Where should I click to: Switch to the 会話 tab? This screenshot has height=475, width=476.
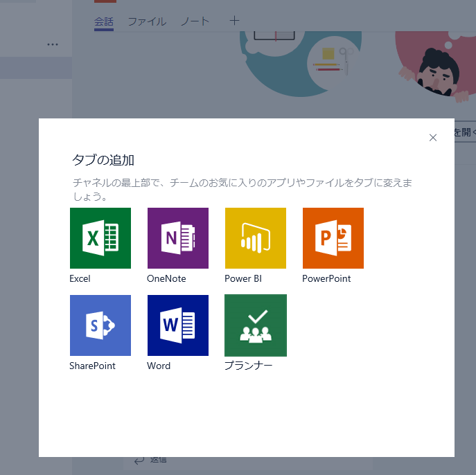tap(104, 22)
